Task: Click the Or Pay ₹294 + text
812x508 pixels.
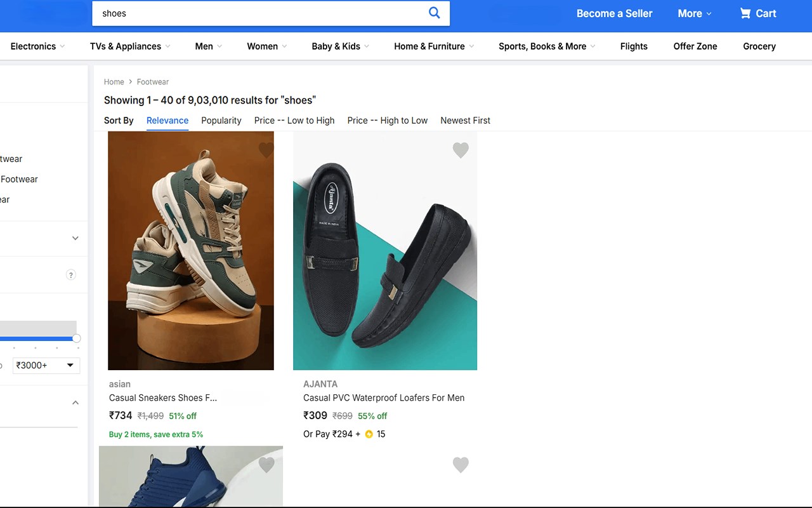Action: 332,434
